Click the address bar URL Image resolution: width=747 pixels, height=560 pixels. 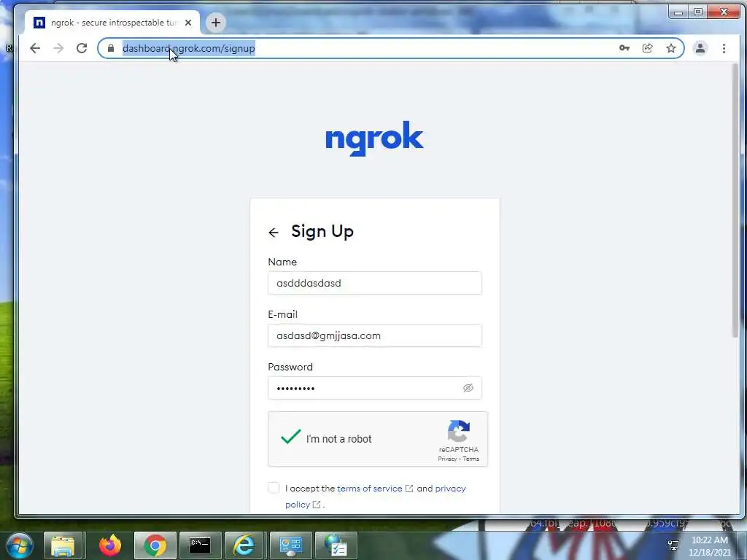189,48
